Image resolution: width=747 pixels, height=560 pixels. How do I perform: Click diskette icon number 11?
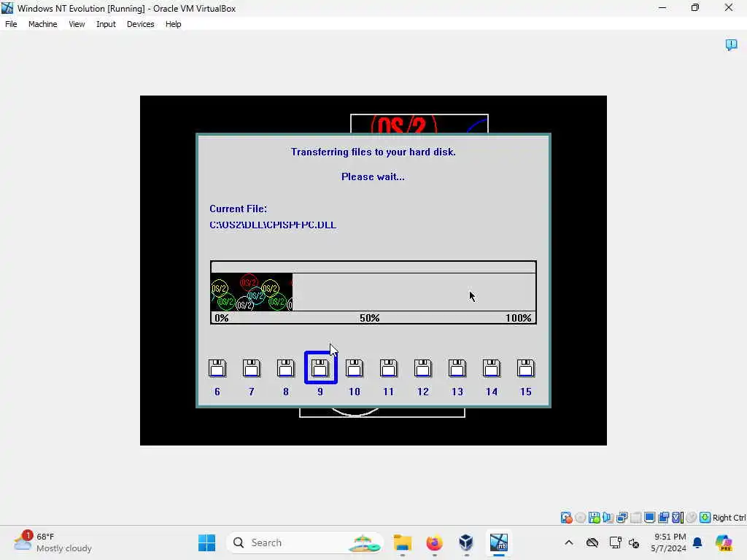pos(389,368)
